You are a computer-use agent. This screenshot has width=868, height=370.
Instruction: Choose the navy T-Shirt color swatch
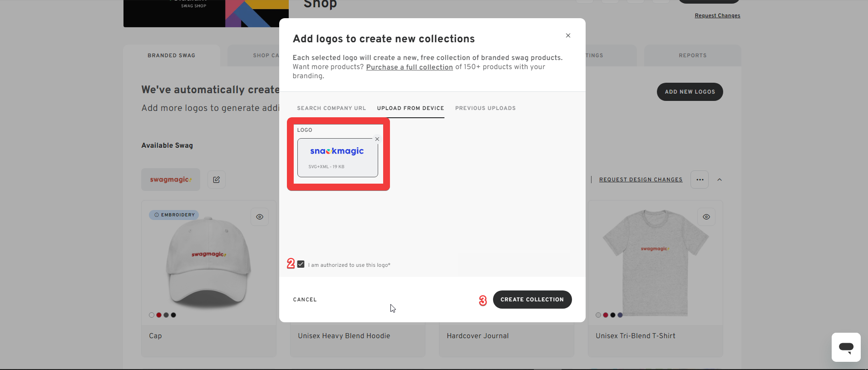[620, 315]
